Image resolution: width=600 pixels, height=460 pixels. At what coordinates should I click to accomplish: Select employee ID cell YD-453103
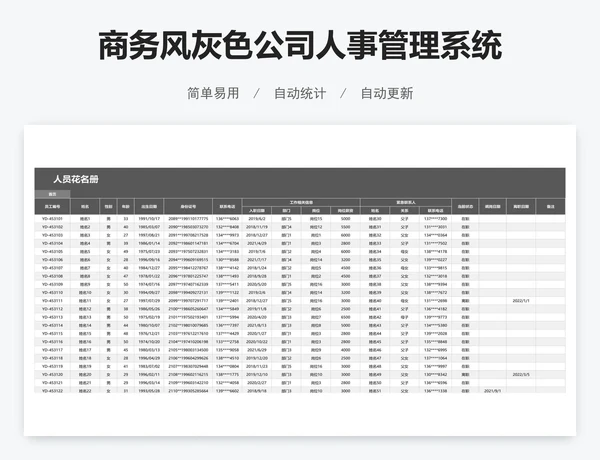pyautogui.click(x=52, y=235)
